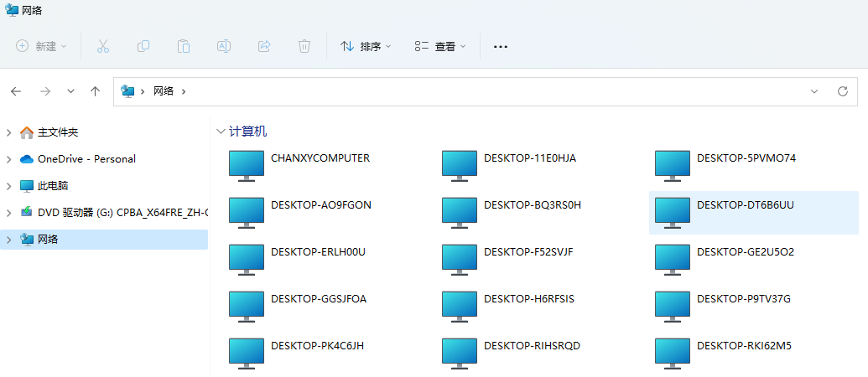Select the DESKTOP-ERLH00U computer icon
Viewport: 868px width, 377px height.
[247, 260]
